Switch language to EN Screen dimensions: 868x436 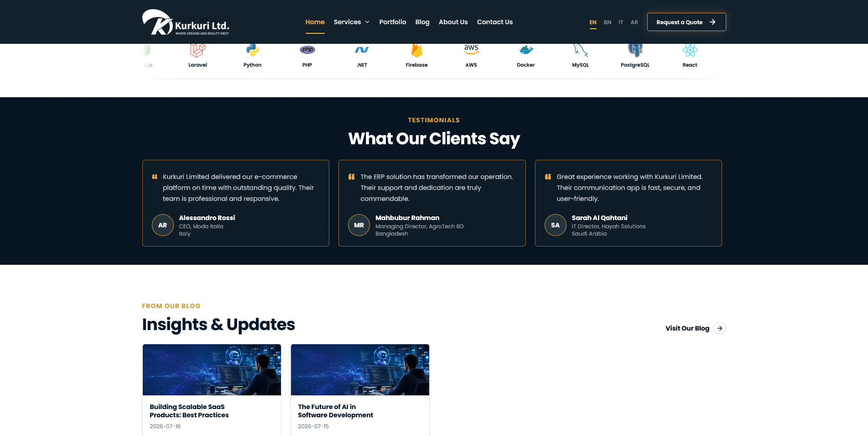[593, 22]
